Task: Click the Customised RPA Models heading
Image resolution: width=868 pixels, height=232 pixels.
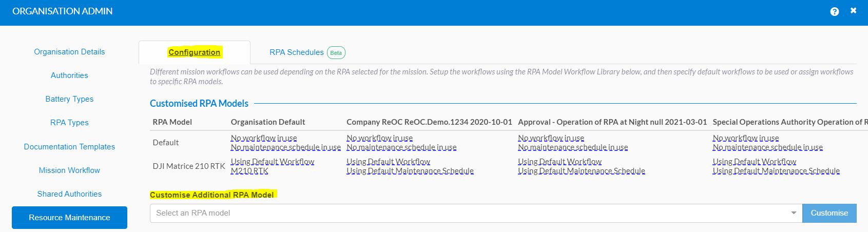Action: pos(199,104)
